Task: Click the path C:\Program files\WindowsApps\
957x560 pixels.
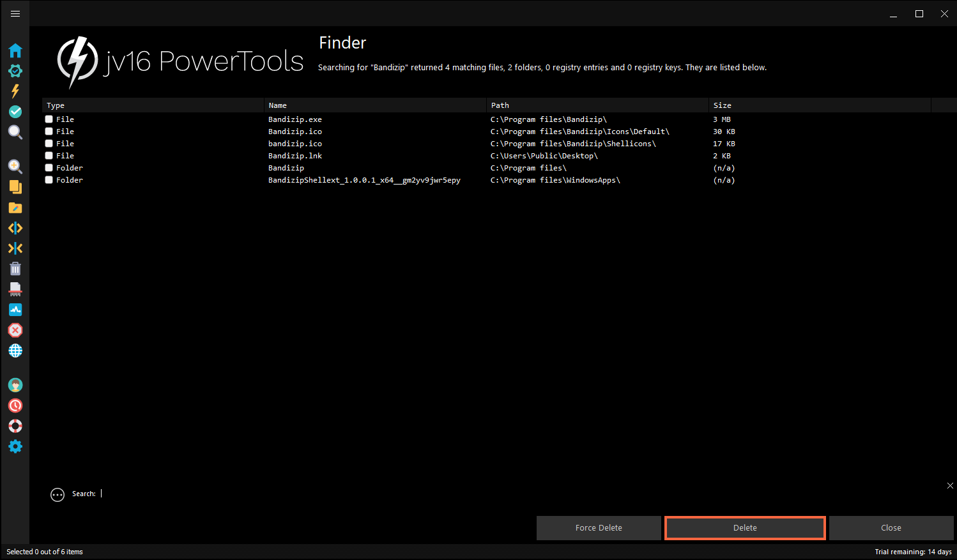Action: pyautogui.click(x=555, y=180)
